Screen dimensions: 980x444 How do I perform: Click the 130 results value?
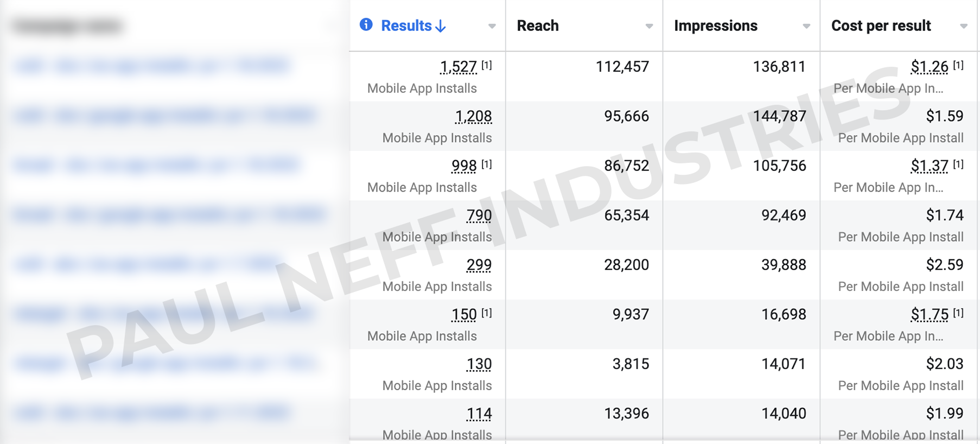(479, 364)
